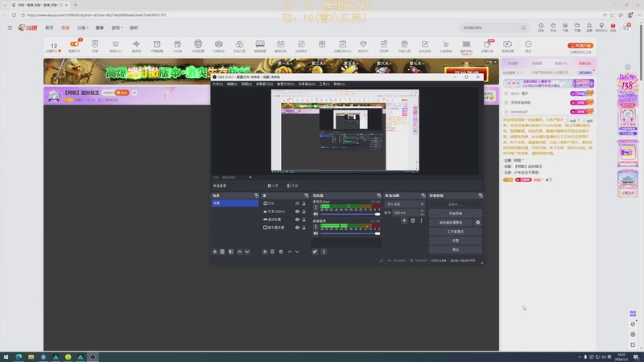Click browser address bar URL
644x362 pixels.
coord(97,15)
